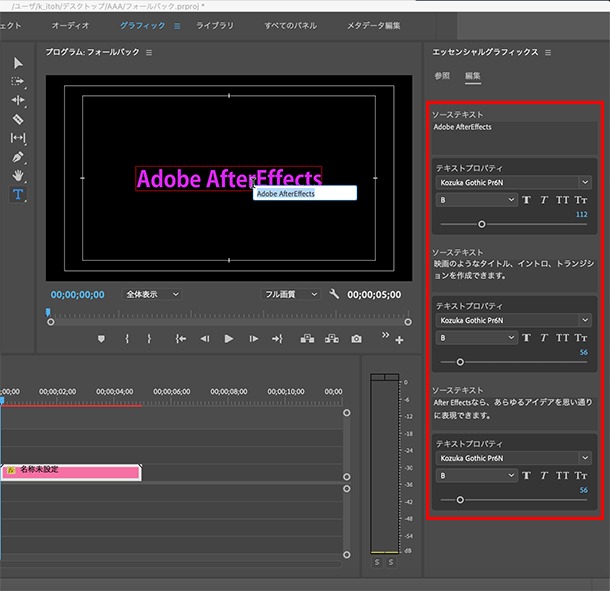The height and width of the screenshot is (591, 610).
Task: Click the Adobe AfterEffects source text field
Action: (514, 137)
